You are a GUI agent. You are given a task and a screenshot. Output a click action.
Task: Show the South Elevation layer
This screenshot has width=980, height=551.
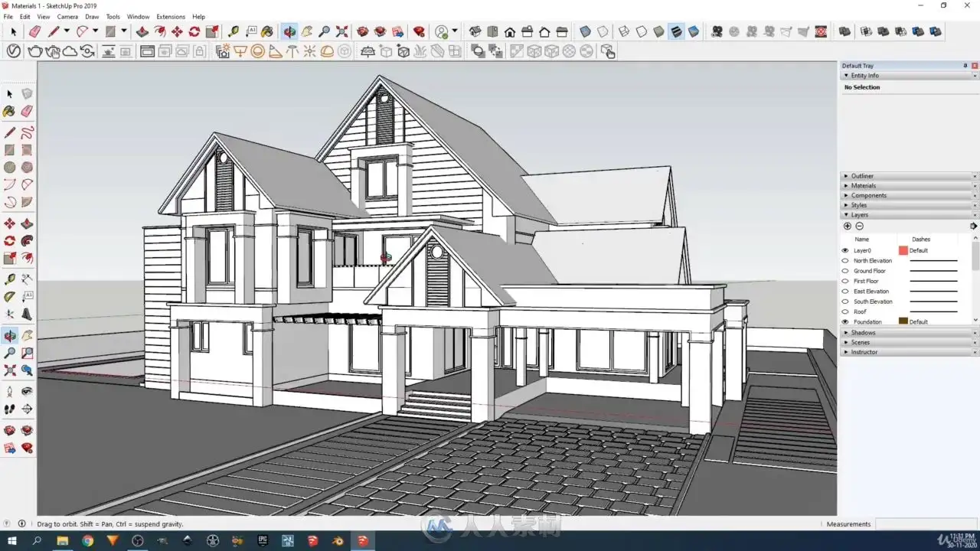[x=845, y=302]
